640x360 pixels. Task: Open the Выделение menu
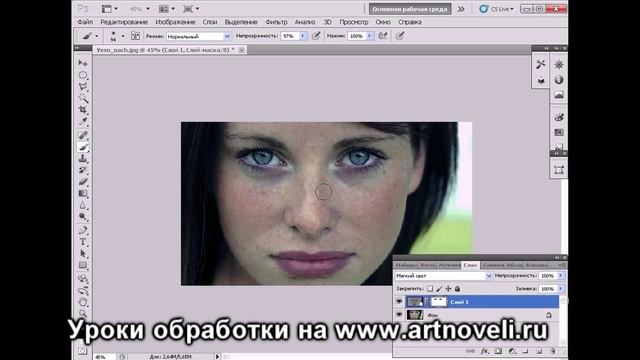[x=241, y=22]
